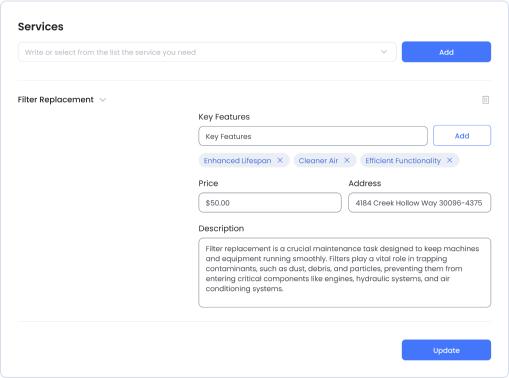The height and width of the screenshot is (378, 509).
Task: Remove the Enhanced Lifespan tag
Action: pos(280,160)
